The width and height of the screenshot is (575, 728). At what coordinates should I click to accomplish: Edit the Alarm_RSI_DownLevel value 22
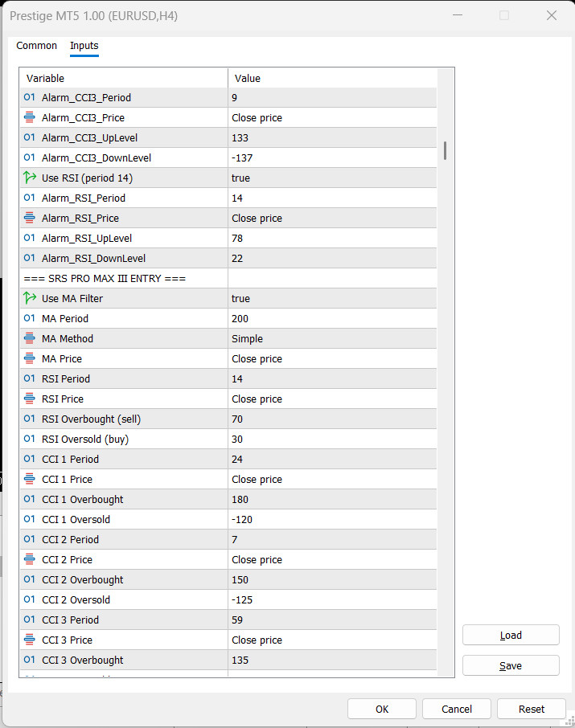(332, 258)
